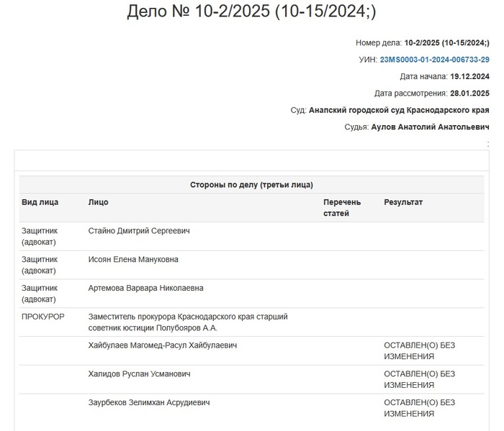This screenshot has height=431, width=504.
Task: Click the Номер дела value at top right
Action: 446,43
